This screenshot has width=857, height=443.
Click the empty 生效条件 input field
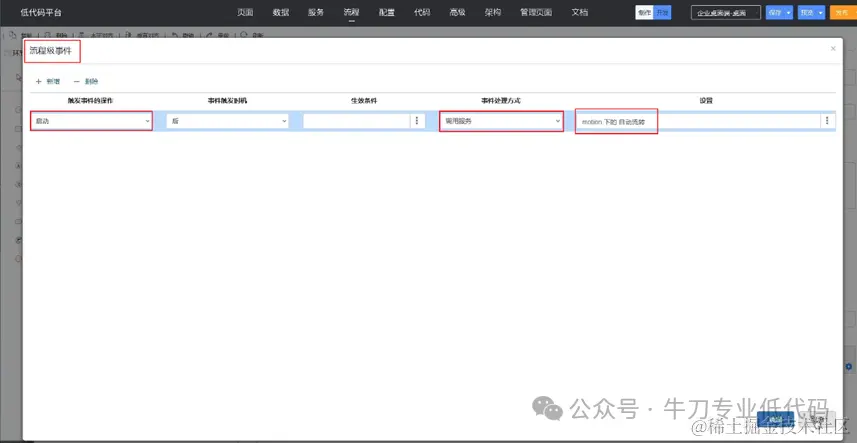pos(356,121)
